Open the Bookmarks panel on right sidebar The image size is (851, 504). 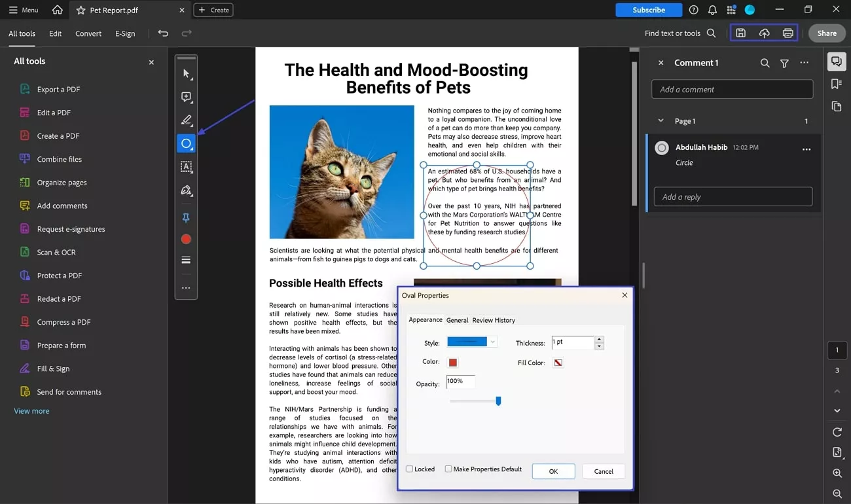[x=836, y=84]
